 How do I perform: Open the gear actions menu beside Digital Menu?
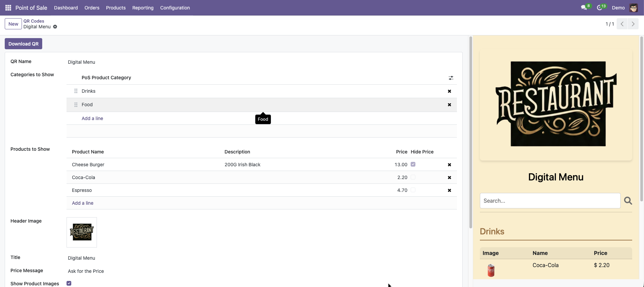click(x=55, y=27)
